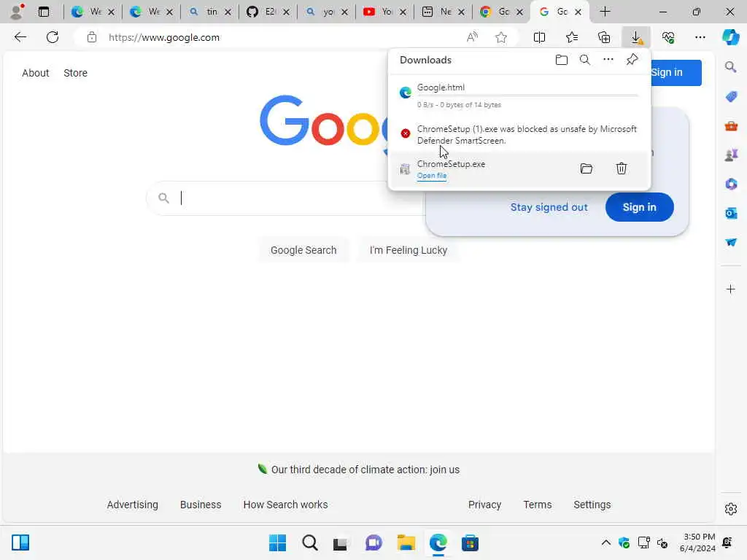747x560 pixels.
Task: Close the YouTube tab
Action: point(403,12)
